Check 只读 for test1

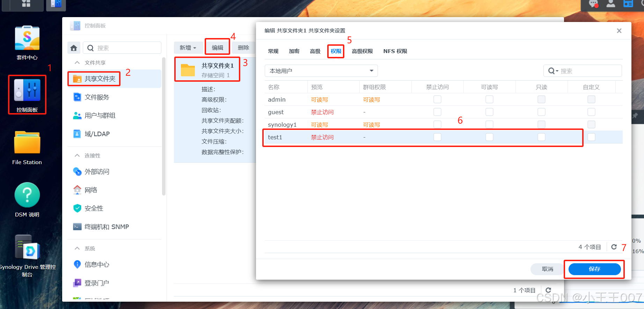[541, 137]
